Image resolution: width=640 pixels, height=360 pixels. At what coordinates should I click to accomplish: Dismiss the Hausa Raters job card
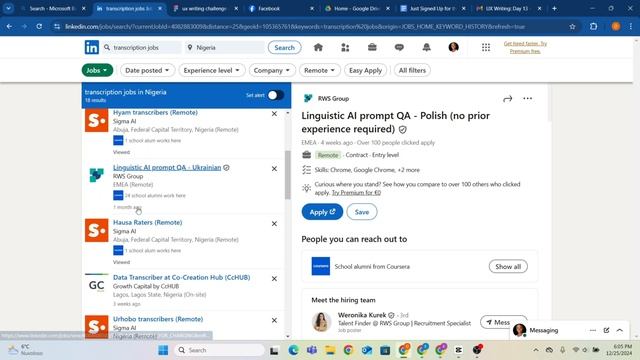(274, 224)
